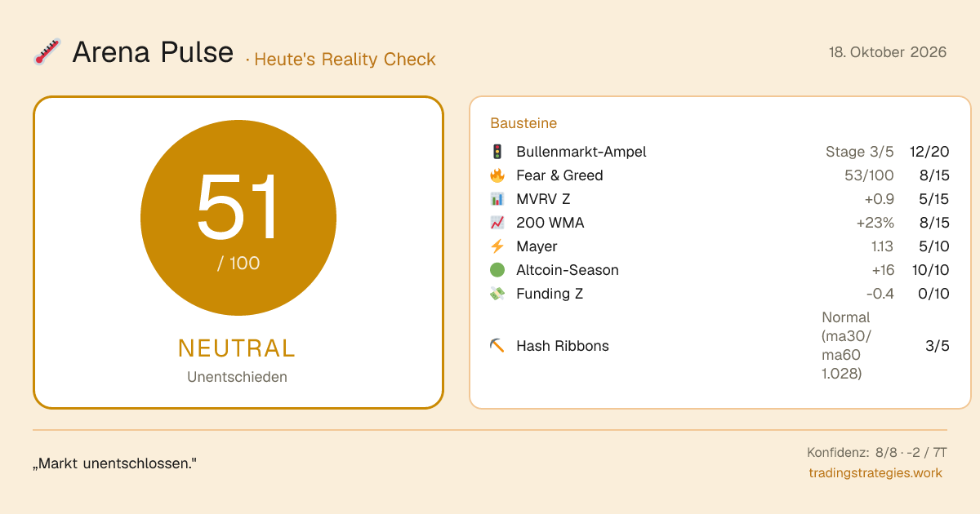Click the Bausteine section heading

pos(523,123)
